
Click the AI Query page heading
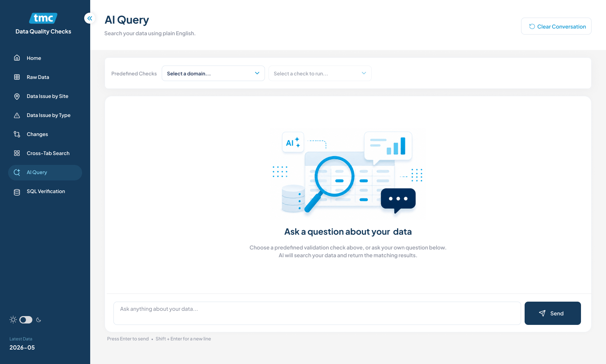(x=127, y=20)
